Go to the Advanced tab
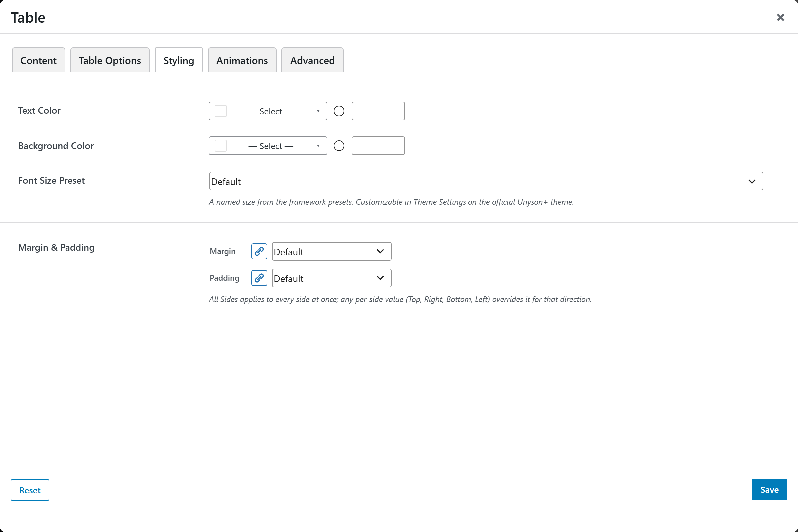 [x=313, y=60]
